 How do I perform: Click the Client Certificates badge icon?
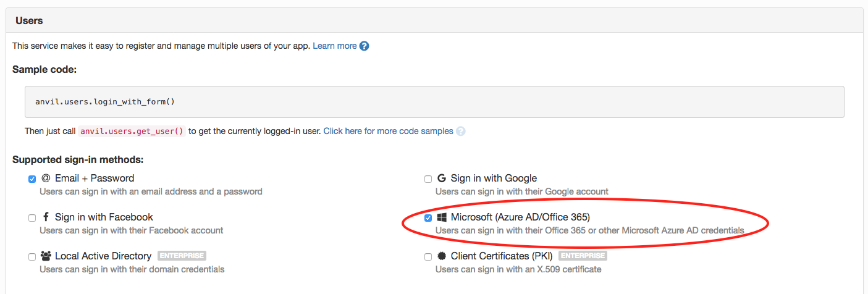coord(442,256)
